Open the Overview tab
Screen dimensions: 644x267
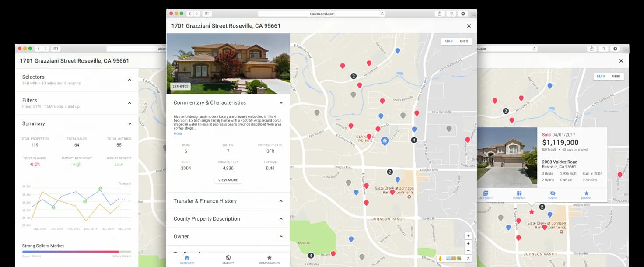pos(187,260)
